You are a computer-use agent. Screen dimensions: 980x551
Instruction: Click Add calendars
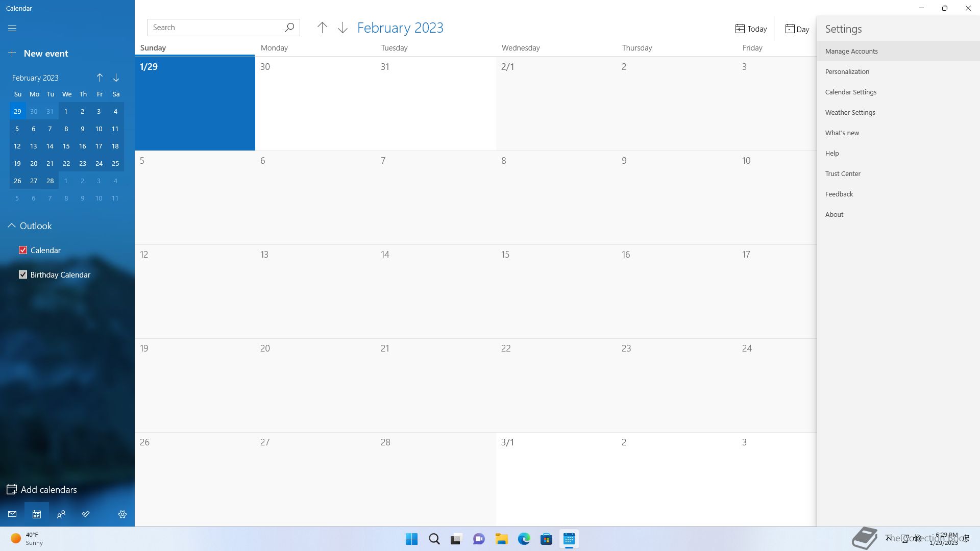click(x=42, y=489)
